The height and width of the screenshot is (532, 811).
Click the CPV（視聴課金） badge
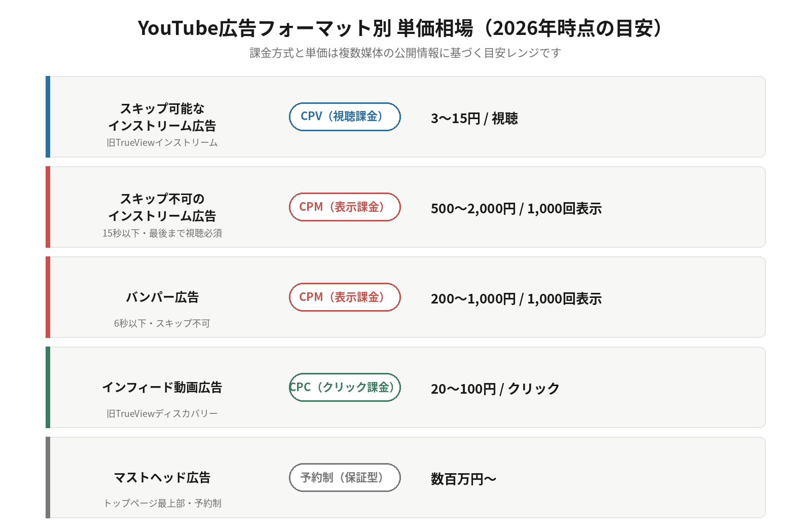(x=345, y=117)
